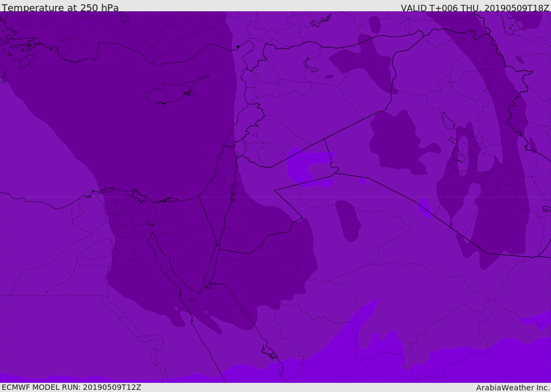Click the 'VALID T+006 THU. 20190509T18Z' label
Image resolution: width=551 pixels, height=392 pixels.
point(475,8)
